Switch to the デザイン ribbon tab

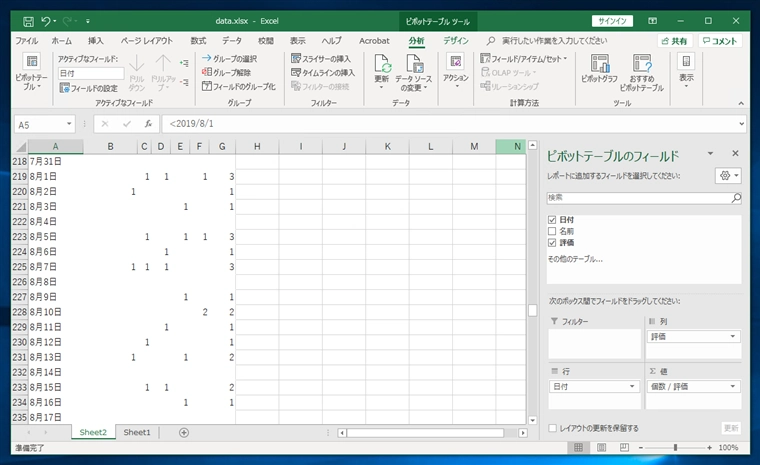456,41
